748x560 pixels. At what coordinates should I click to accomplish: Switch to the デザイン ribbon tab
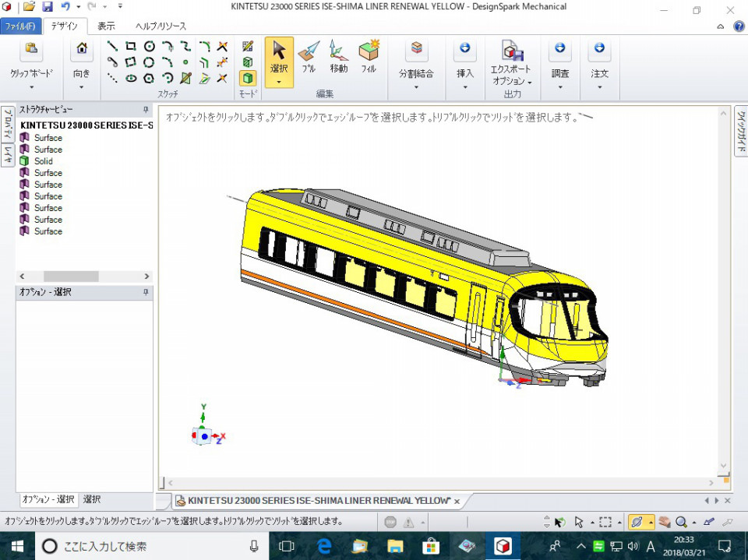tap(65, 26)
